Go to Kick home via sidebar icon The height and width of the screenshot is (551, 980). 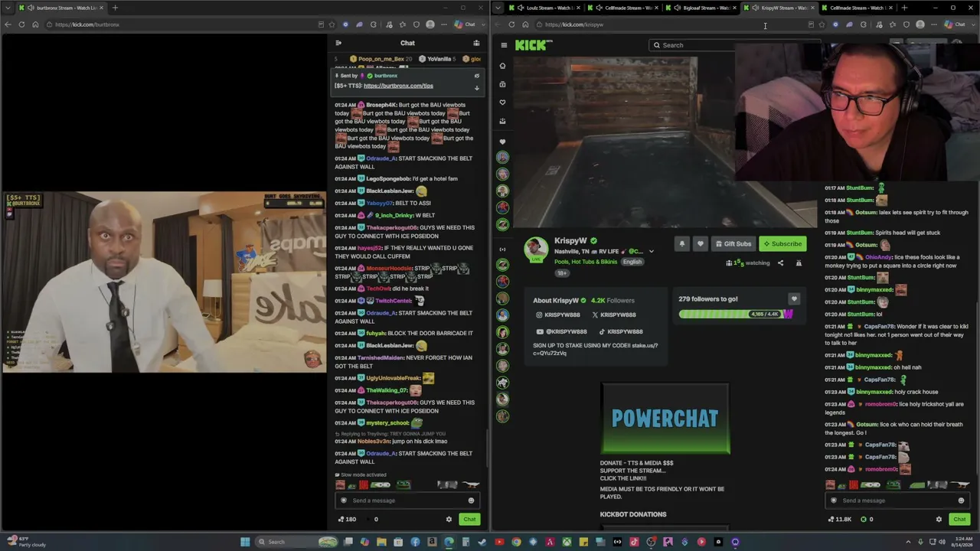point(502,66)
